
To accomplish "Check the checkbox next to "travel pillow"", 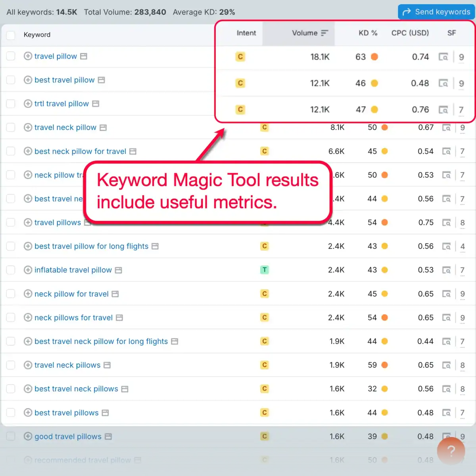I will coord(11,56).
